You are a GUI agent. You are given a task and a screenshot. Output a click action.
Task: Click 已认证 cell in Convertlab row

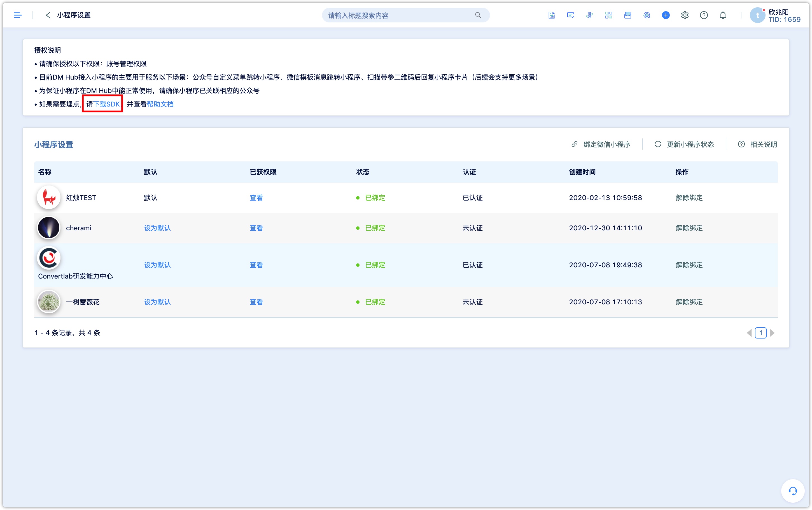(x=473, y=265)
